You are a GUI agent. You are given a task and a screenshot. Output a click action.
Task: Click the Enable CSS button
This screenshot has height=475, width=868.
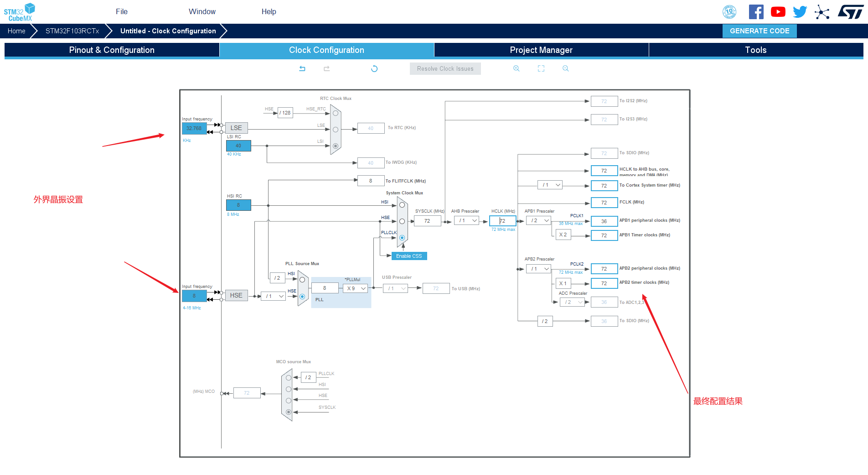(x=409, y=256)
